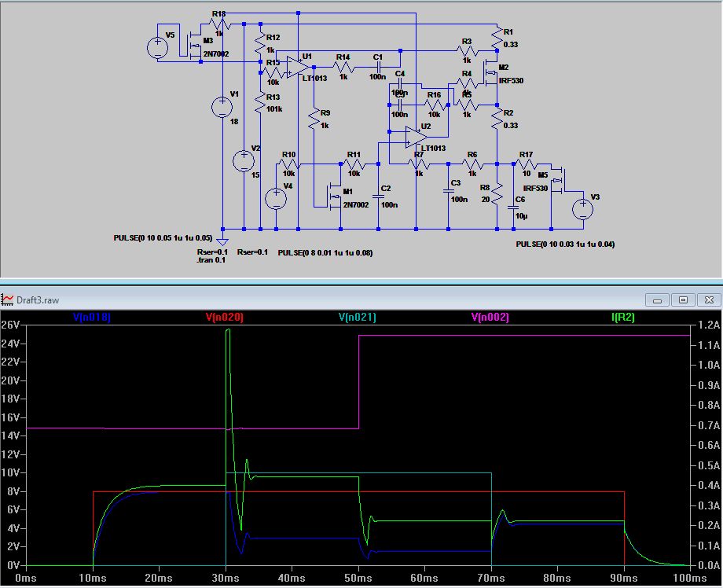Select the I(R2) trace label
Screen dimensions: 723x588
[622, 317]
